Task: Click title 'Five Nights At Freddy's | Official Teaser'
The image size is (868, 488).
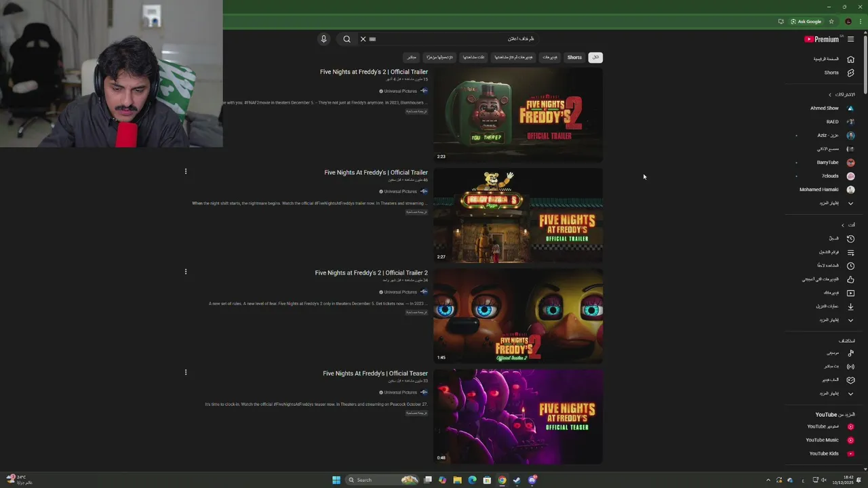Action: [x=375, y=373]
